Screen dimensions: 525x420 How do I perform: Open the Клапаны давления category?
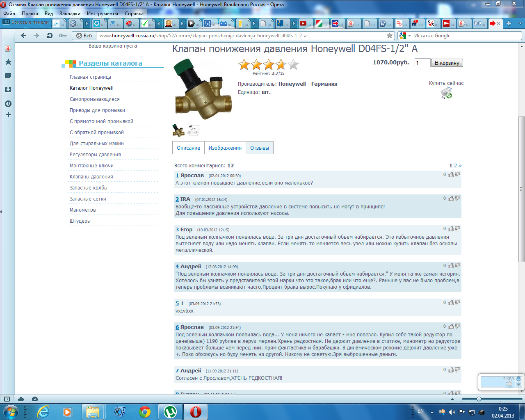(x=91, y=176)
